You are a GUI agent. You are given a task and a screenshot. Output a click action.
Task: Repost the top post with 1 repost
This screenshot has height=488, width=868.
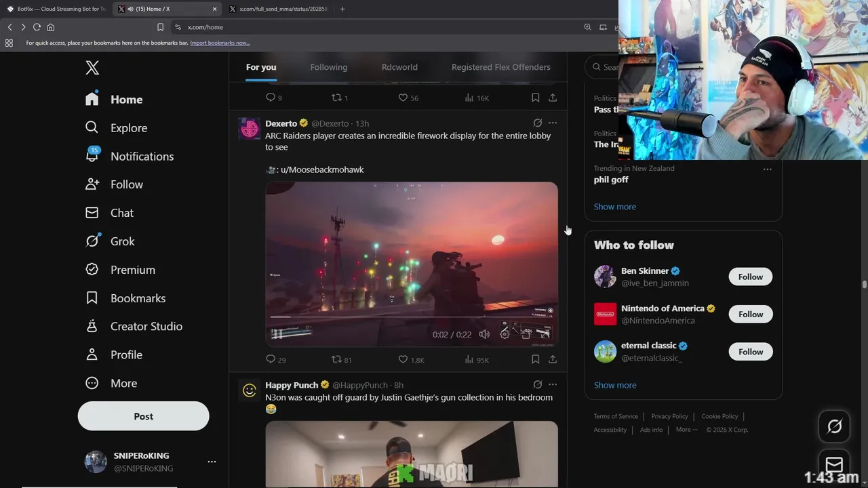[x=339, y=98]
